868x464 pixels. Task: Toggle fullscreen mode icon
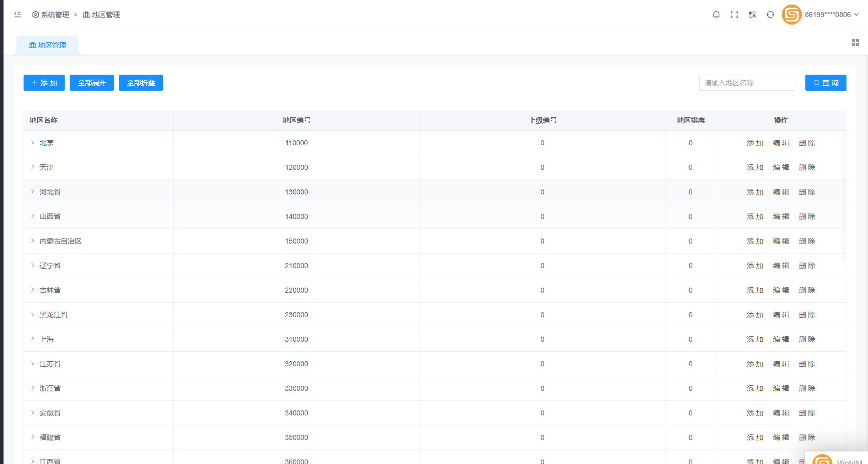[734, 15]
